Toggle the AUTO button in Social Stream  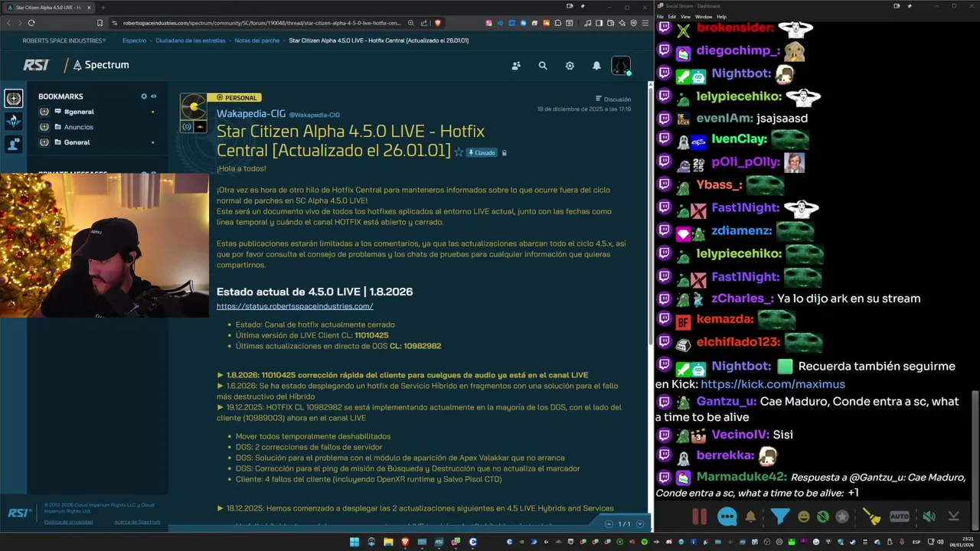[x=900, y=517]
